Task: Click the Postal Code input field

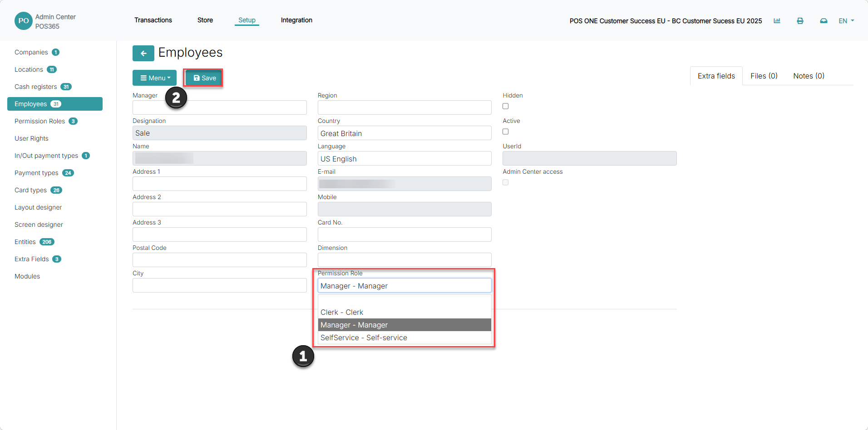Action: [x=220, y=260]
